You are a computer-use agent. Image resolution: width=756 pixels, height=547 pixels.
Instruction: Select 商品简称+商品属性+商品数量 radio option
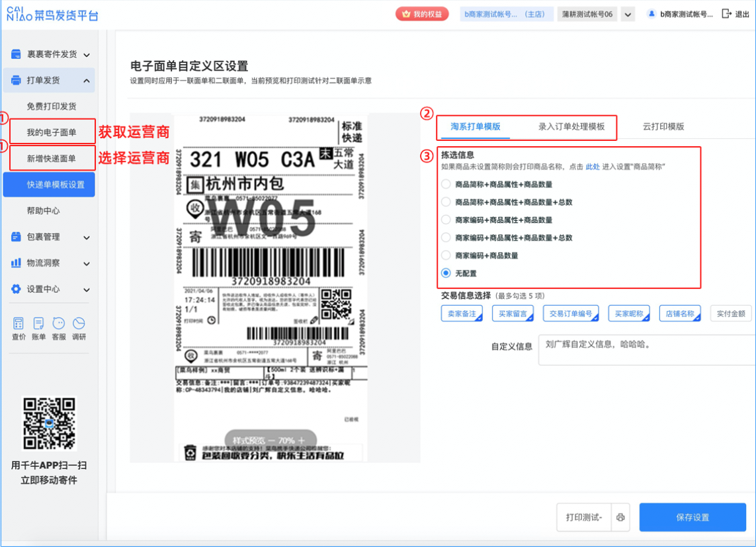446,184
